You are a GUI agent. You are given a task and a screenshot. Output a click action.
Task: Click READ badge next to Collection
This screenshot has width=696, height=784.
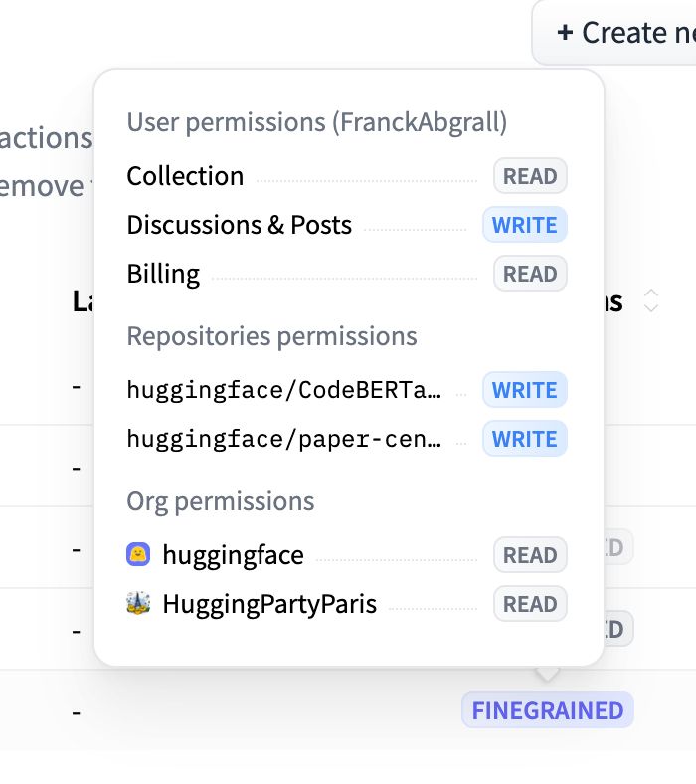click(x=530, y=177)
